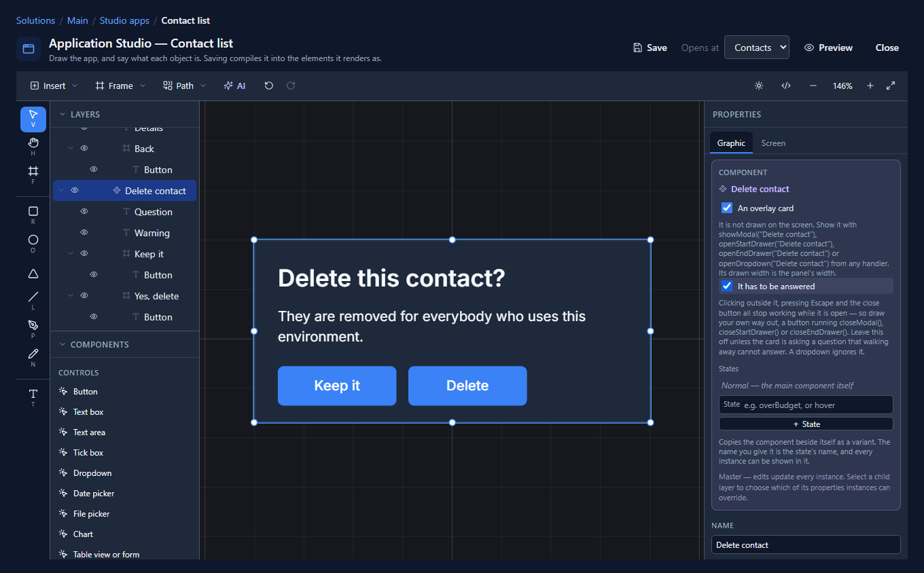Viewport: 924px width, 573px height.
Task: Toggle visibility of the Back layer
Action: (84, 149)
